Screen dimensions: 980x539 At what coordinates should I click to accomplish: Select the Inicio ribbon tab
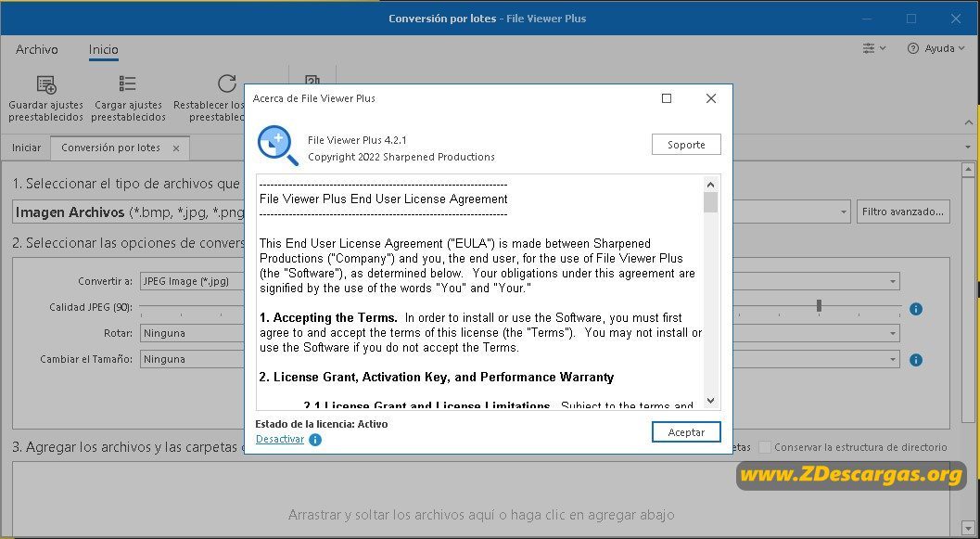tap(103, 49)
